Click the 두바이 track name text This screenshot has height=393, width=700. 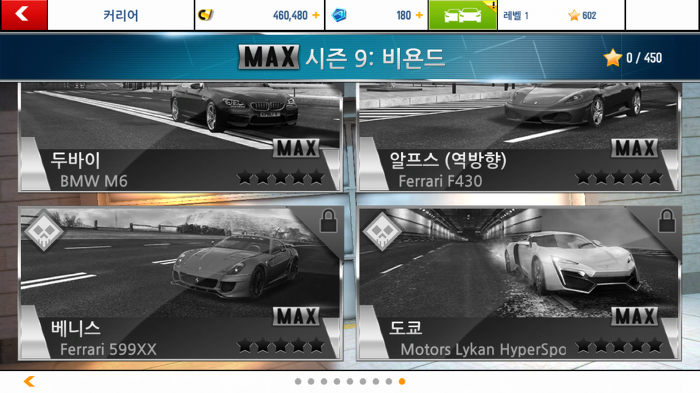coord(75,160)
